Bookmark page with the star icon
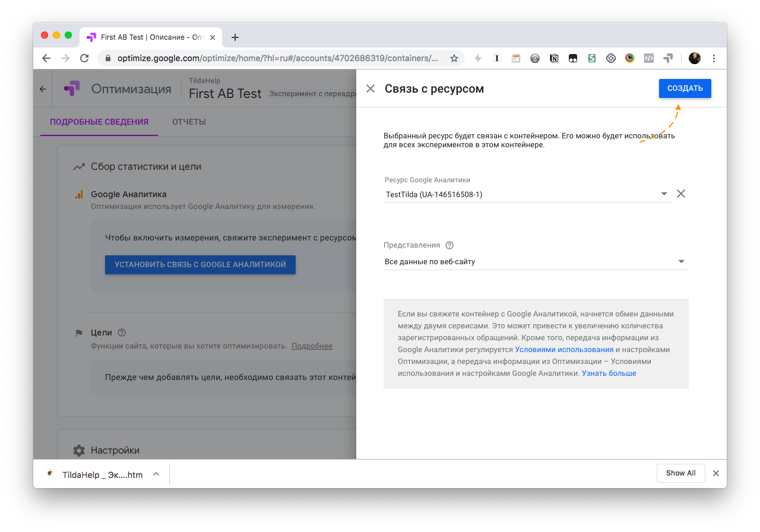Image resolution: width=760 pixels, height=532 pixels. [454, 58]
